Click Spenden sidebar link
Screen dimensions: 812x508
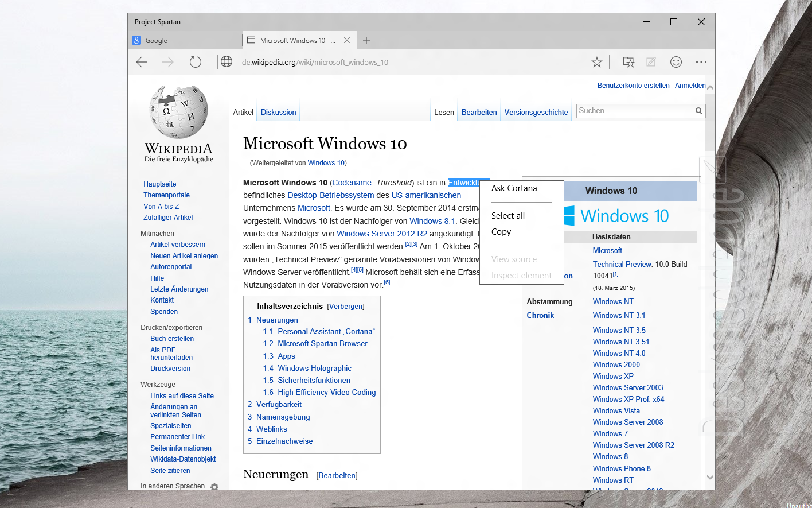[x=164, y=312]
